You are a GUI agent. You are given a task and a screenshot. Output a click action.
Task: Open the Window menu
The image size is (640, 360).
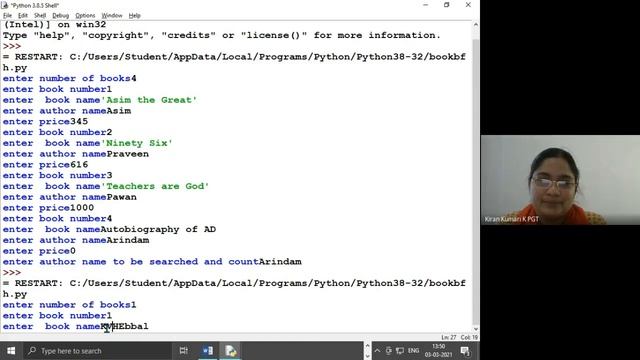point(112,16)
